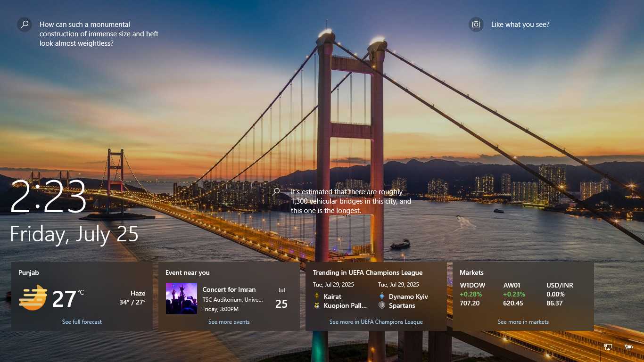
Task: Click the Dynamo Kyiv team crest icon
Action: pos(382,296)
